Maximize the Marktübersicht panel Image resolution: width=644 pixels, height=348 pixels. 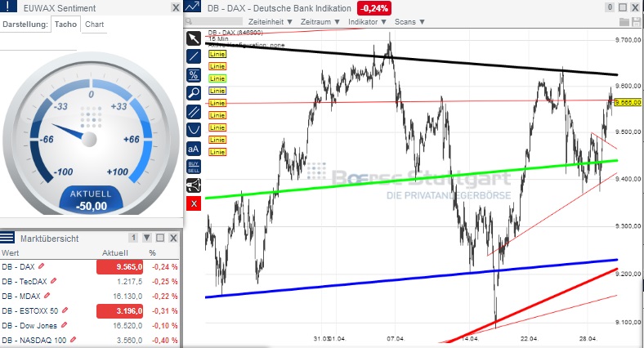click(x=160, y=238)
